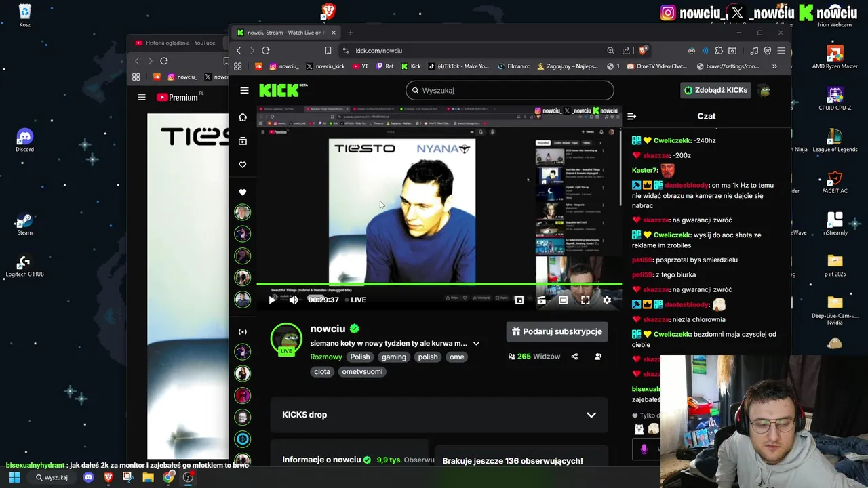Image resolution: width=868 pixels, height=488 pixels.
Task: Enter fullscreen on the stream player
Action: tap(585, 300)
